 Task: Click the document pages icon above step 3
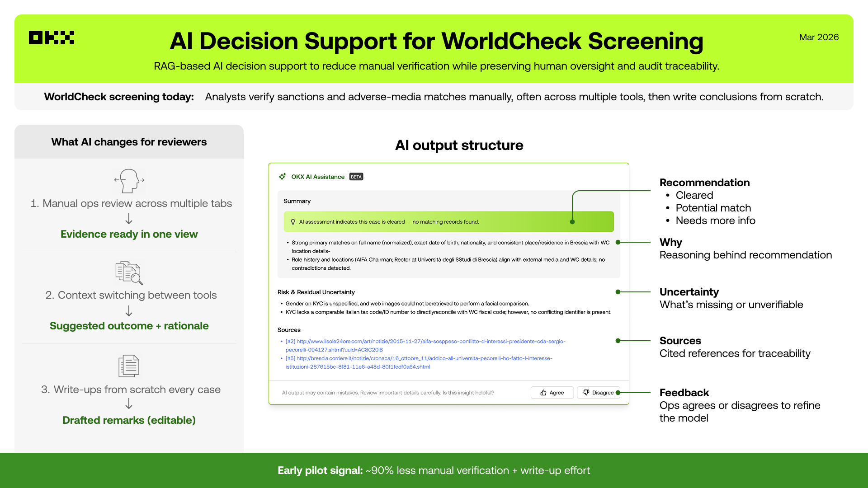pos(129,366)
